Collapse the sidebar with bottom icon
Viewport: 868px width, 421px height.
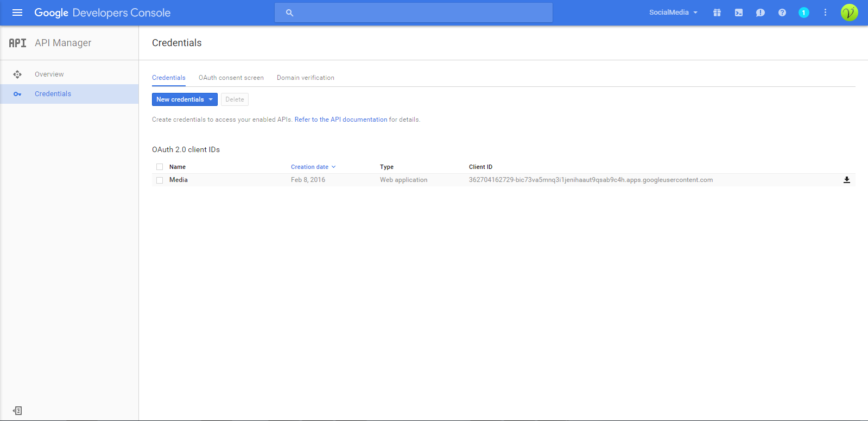pyautogui.click(x=17, y=411)
